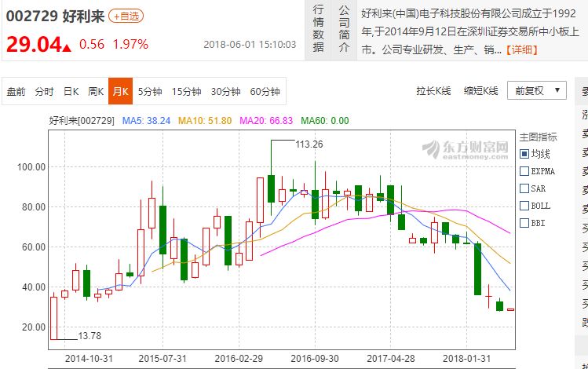Click the 加自选 add-to-watchlist button
588x369 pixels.
click(x=126, y=15)
